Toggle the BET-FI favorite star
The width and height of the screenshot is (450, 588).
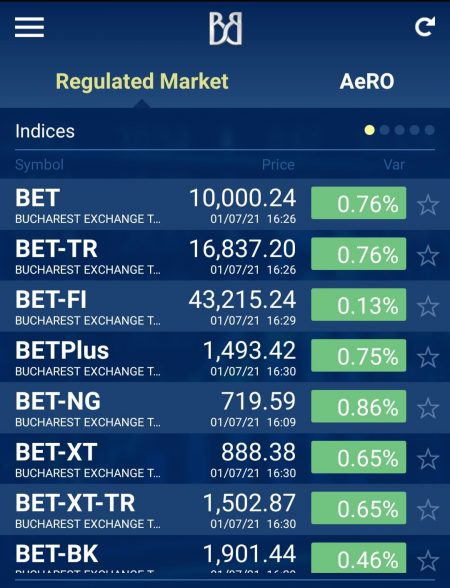[428, 306]
